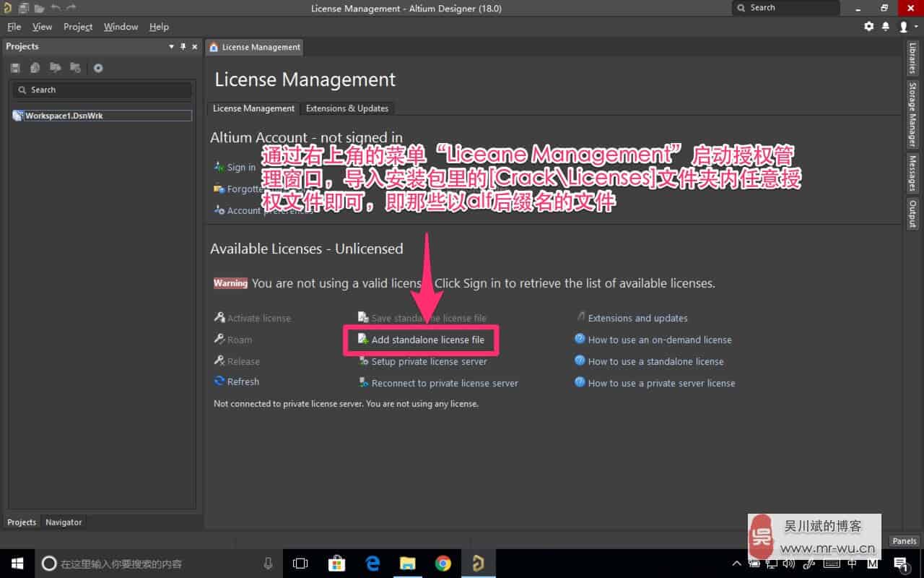Open the Project menu
The width and height of the screenshot is (924, 578).
click(x=78, y=27)
